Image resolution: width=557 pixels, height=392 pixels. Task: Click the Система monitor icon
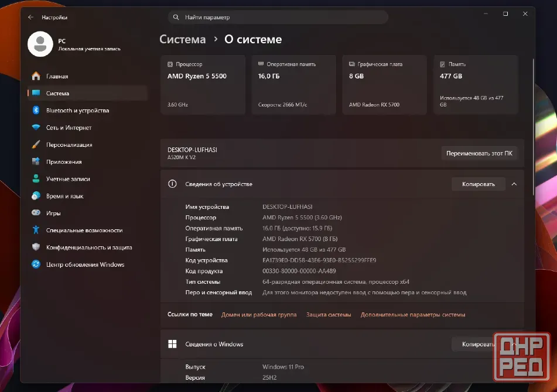[36, 93]
